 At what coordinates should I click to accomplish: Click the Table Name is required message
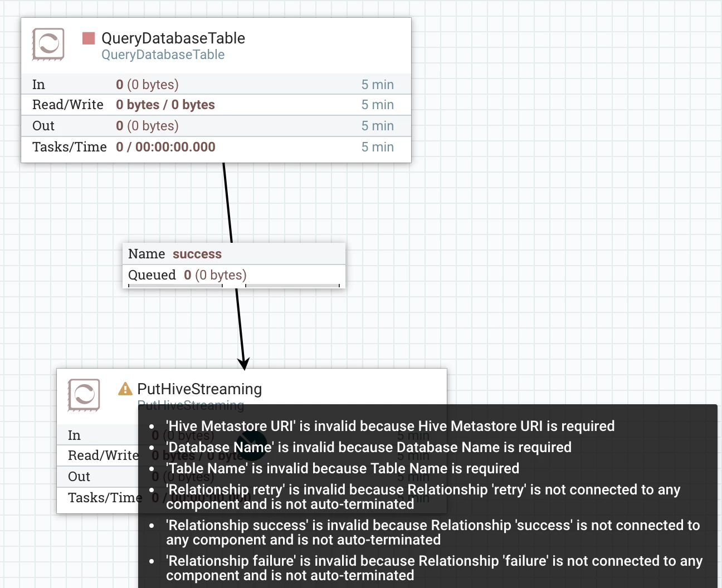pos(343,468)
